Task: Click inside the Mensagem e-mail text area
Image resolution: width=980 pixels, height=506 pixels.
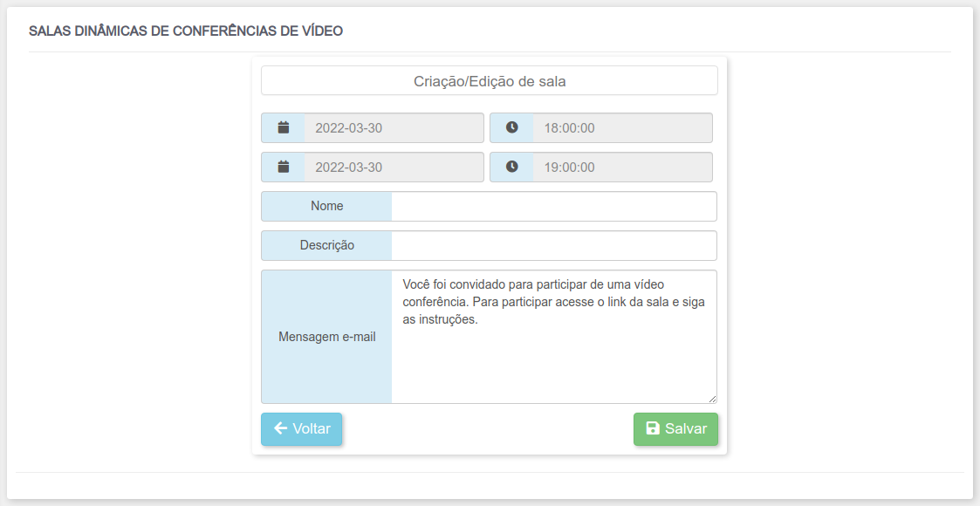Action: click(x=554, y=337)
